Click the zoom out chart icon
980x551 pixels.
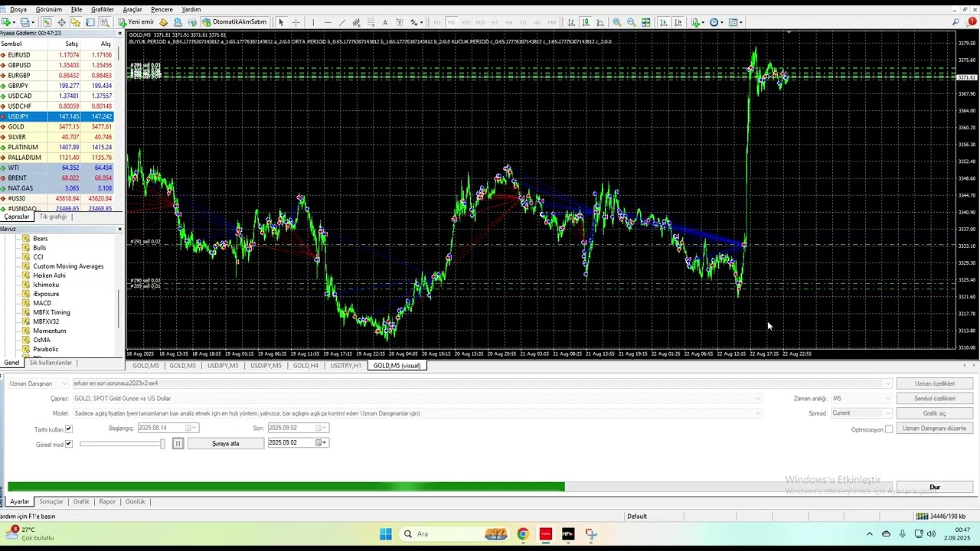632,22
